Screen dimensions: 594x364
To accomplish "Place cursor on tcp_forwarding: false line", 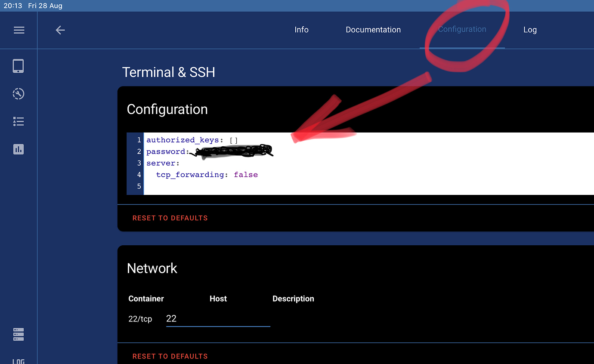I will click(207, 175).
